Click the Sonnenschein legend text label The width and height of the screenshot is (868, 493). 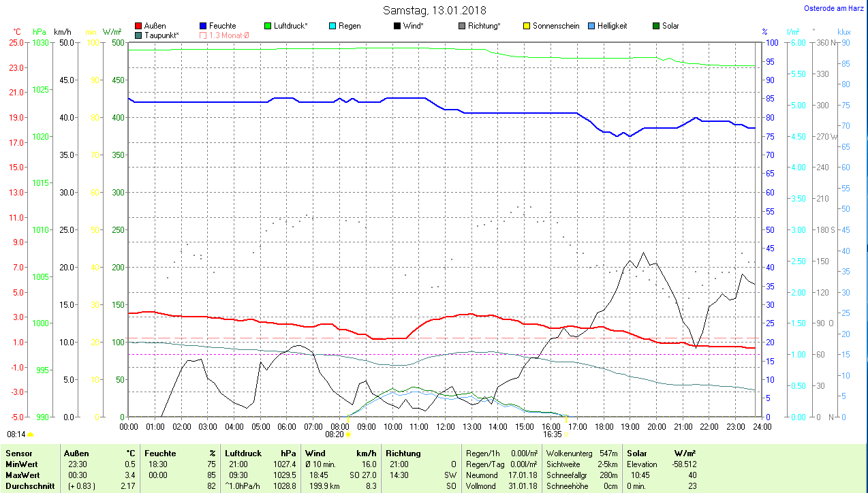pyautogui.click(x=556, y=26)
